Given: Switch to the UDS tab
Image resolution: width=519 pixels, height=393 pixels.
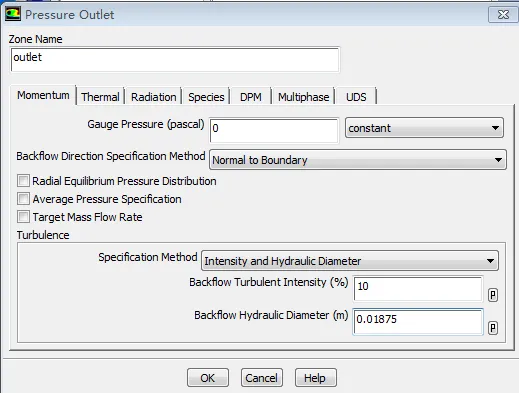Looking at the screenshot, I should (x=356, y=97).
